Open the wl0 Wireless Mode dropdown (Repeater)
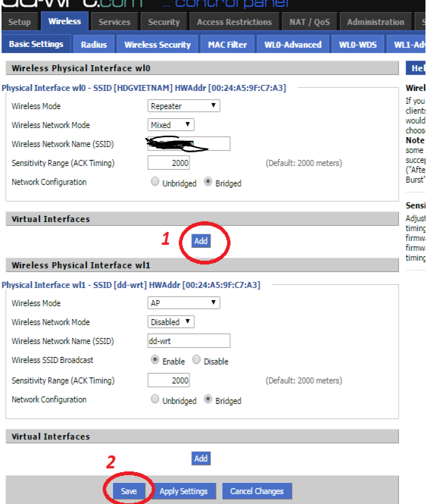The width and height of the screenshot is (430, 504). click(184, 106)
